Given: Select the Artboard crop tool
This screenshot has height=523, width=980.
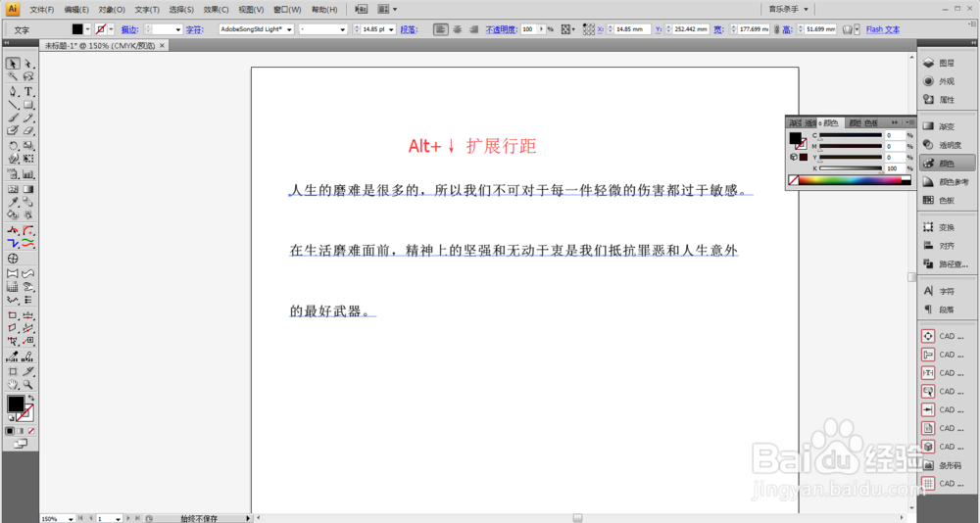Looking at the screenshot, I should pyautogui.click(x=13, y=372).
